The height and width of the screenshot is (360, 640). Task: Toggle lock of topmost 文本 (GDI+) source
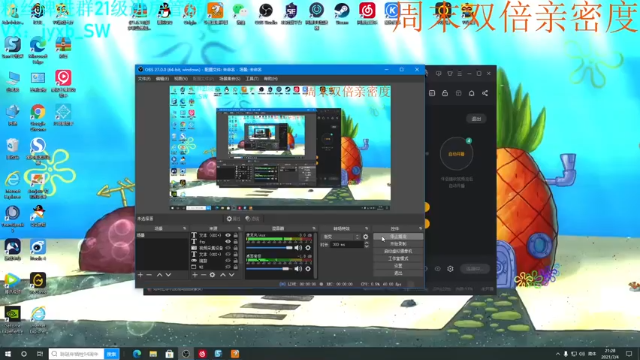236,236
